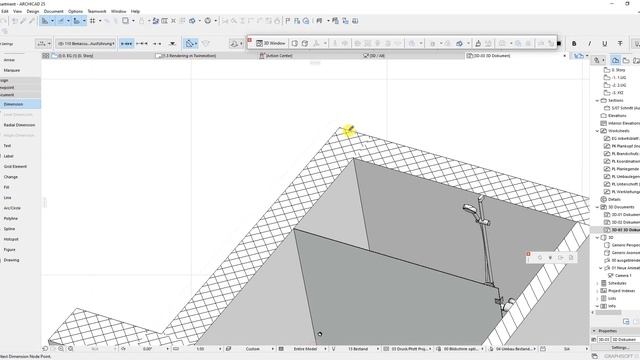
Task: Select the Interior Elevations item in Navigator
Action: coord(620,123)
